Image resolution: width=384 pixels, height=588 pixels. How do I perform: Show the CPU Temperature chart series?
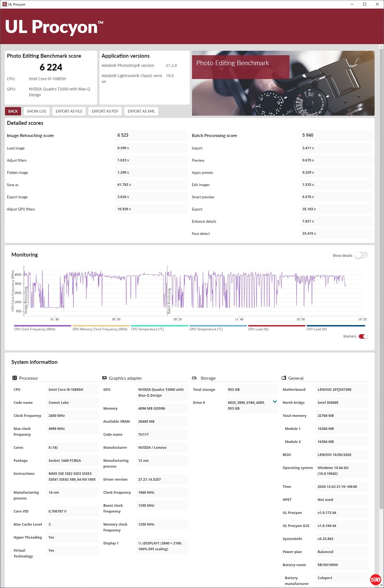(160, 328)
